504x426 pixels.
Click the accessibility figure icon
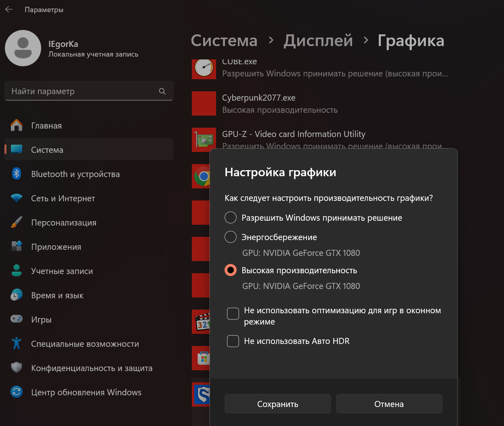click(17, 344)
